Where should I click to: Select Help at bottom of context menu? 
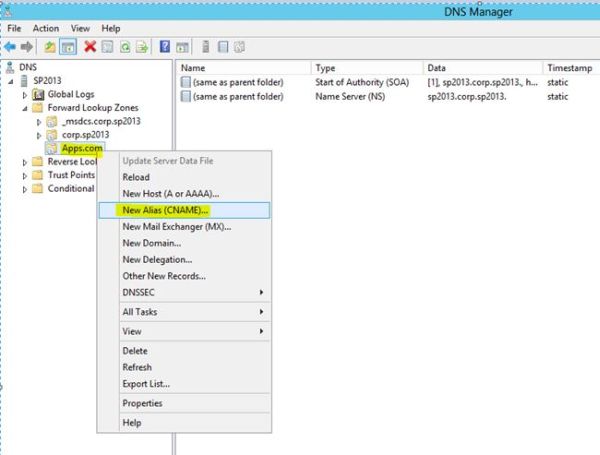(x=184, y=423)
